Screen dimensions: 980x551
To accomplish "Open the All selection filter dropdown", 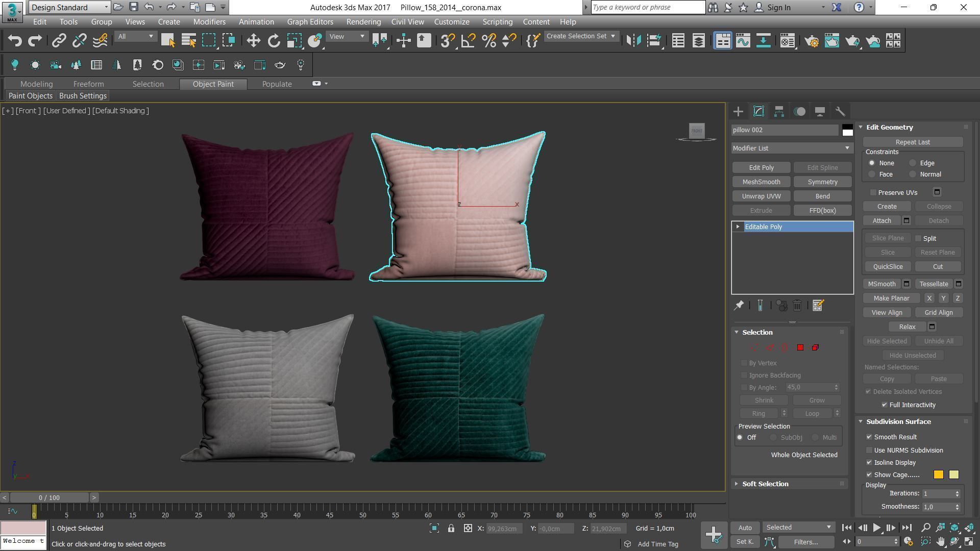I will 135,36.
